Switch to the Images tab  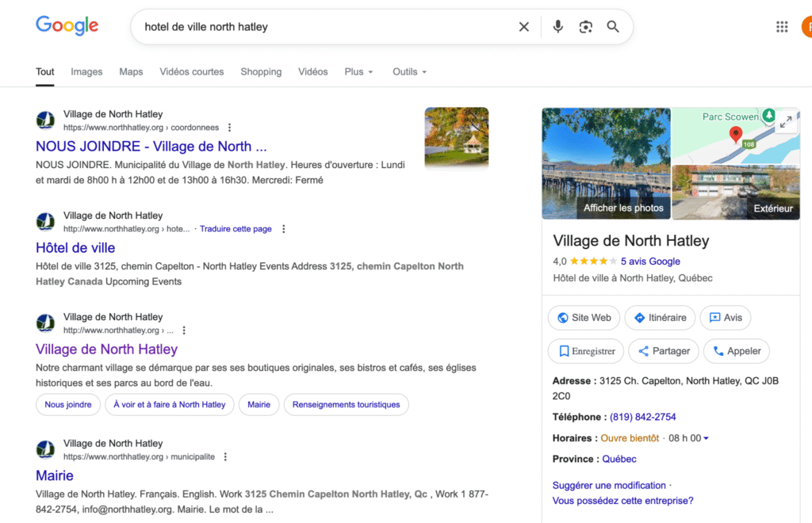coord(86,72)
